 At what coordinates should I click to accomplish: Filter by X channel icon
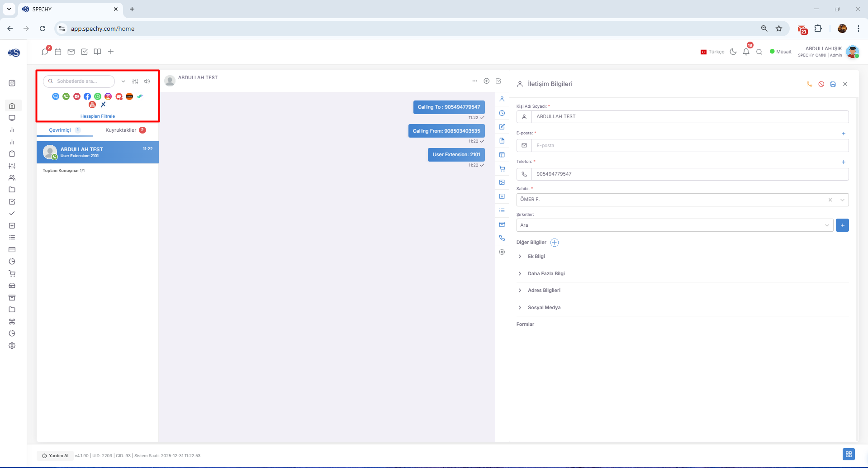pos(103,105)
